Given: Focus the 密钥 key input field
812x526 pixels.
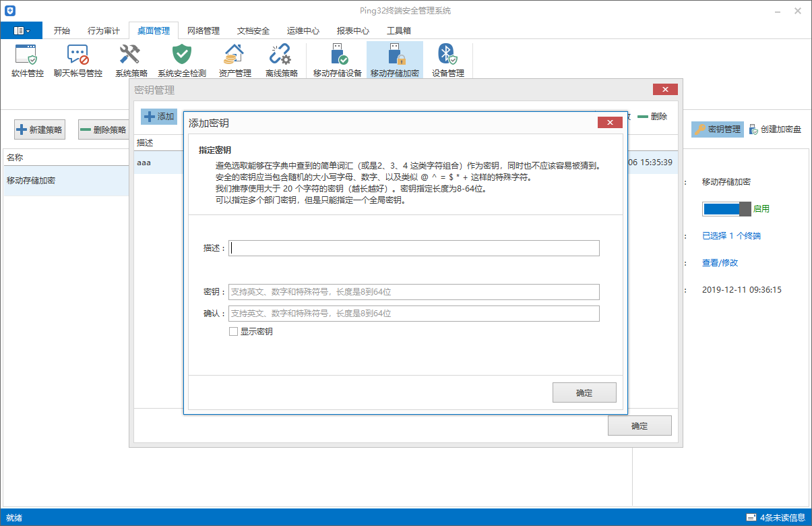Looking at the screenshot, I should [414, 292].
